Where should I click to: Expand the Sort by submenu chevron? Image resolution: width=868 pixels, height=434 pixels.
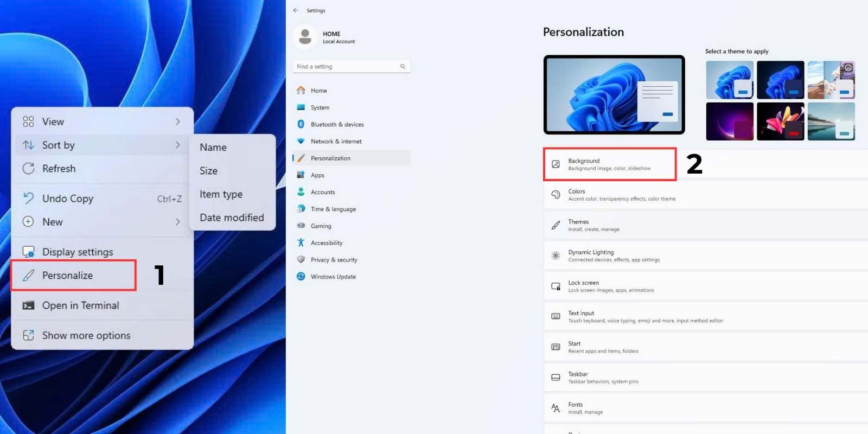[178, 145]
